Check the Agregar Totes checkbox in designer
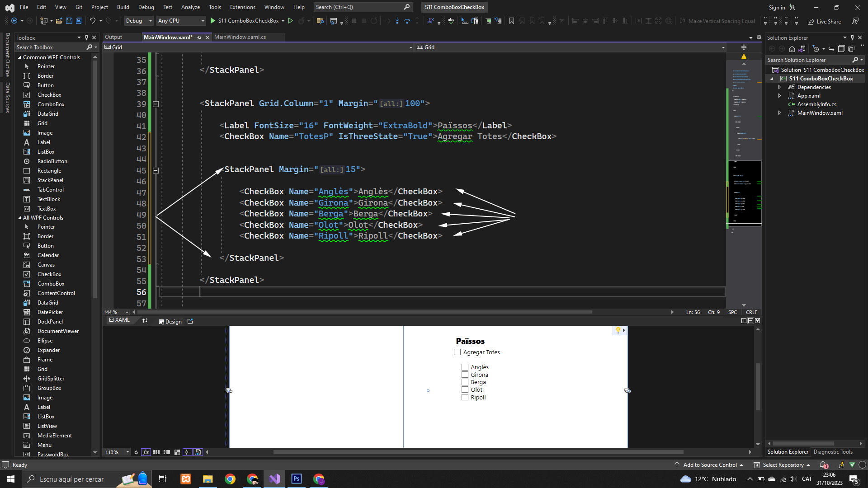The image size is (868, 488). (x=457, y=352)
